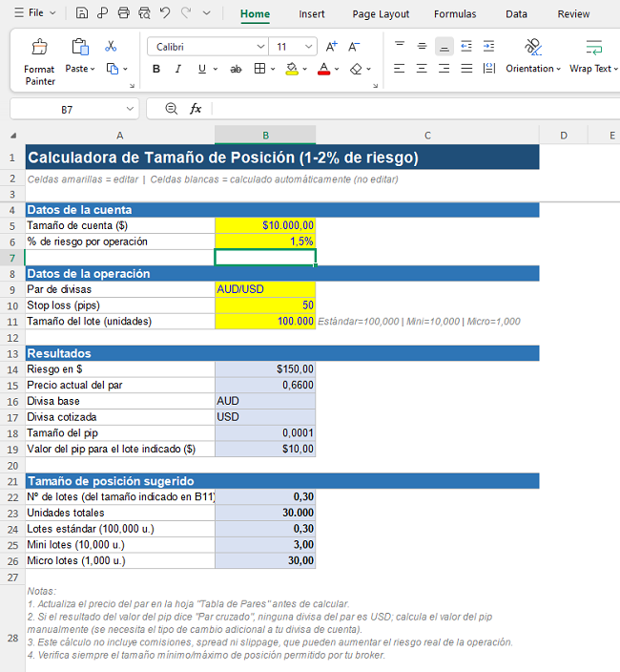Screen dimensions: 620x672
Task: Click the Save icon in quick access toolbar
Action: [x=82, y=13]
